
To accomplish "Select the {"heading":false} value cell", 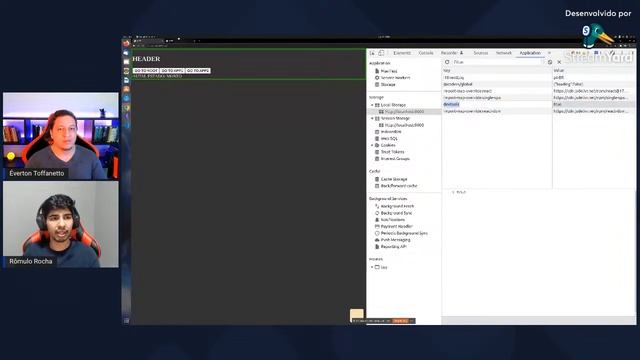I will click(594, 84).
